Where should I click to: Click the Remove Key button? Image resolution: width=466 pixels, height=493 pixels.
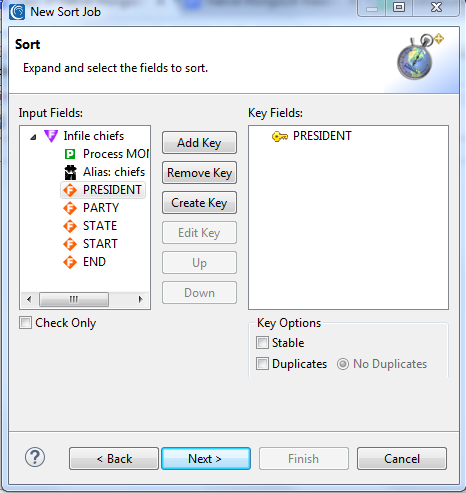click(199, 173)
